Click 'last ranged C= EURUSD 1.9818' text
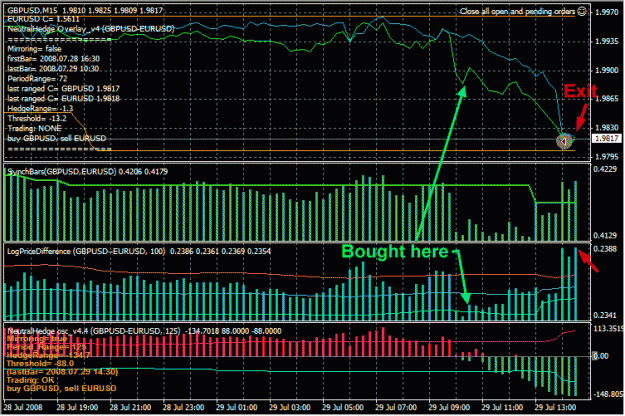625x416 pixels. pyautogui.click(x=63, y=99)
